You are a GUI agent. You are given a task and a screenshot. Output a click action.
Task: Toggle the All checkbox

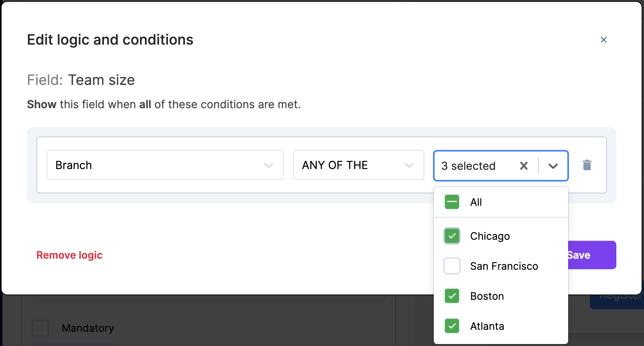(452, 202)
